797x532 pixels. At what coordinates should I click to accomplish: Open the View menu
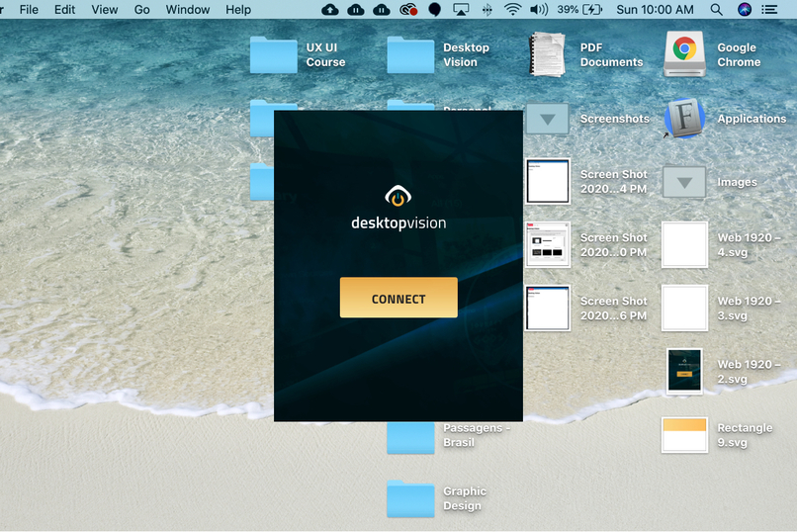pos(105,10)
